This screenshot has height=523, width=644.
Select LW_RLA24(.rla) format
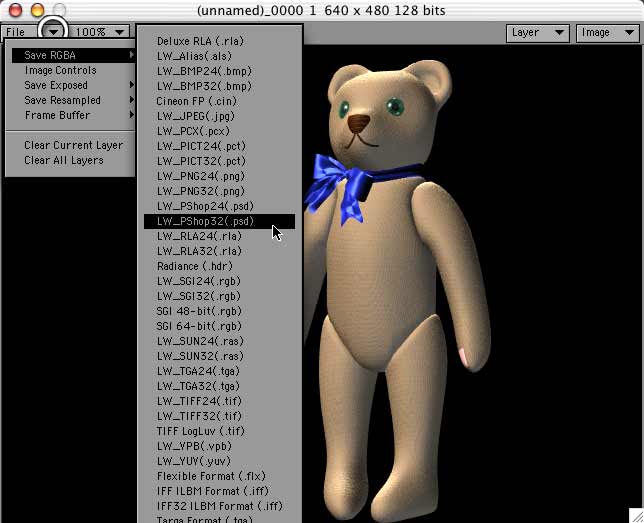pyautogui.click(x=219, y=236)
